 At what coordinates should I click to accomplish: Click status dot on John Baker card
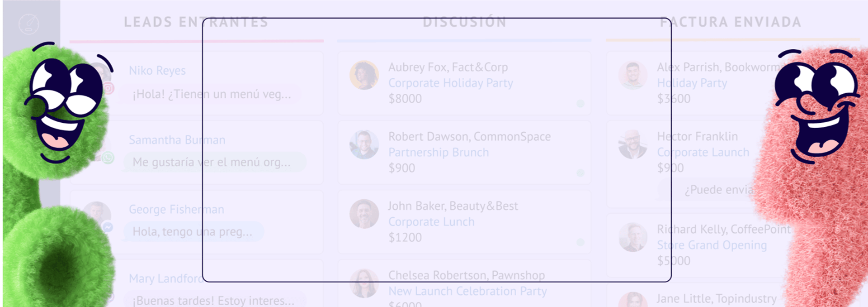click(580, 242)
